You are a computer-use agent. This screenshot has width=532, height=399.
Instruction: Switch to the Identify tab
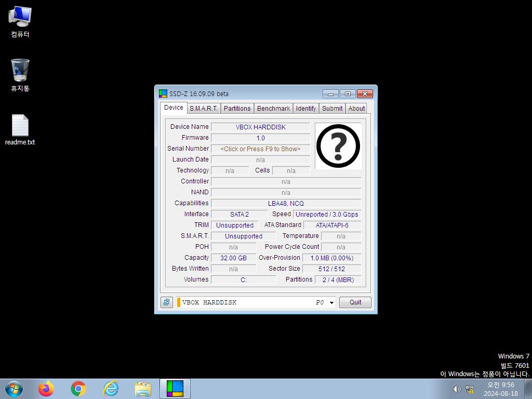coord(305,108)
